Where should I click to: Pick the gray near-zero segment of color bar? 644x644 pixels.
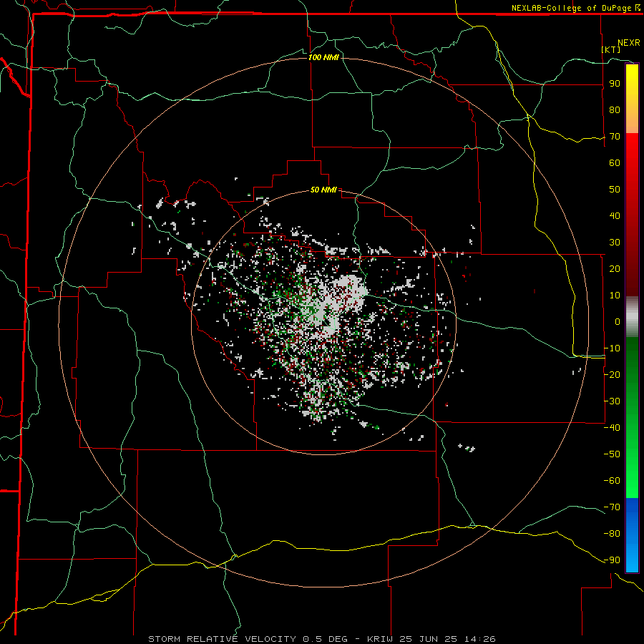click(632, 317)
